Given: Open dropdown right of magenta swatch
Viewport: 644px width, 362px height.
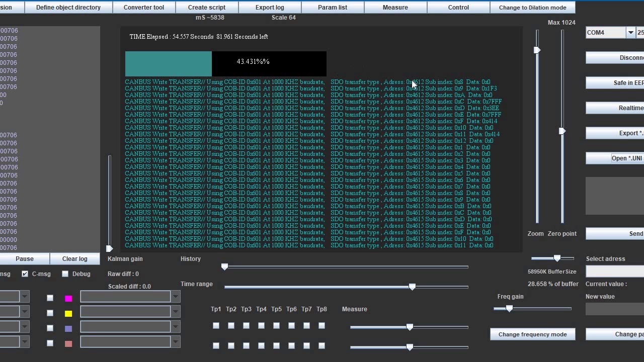Looking at the screenshot, I should [x=176, y=297].
